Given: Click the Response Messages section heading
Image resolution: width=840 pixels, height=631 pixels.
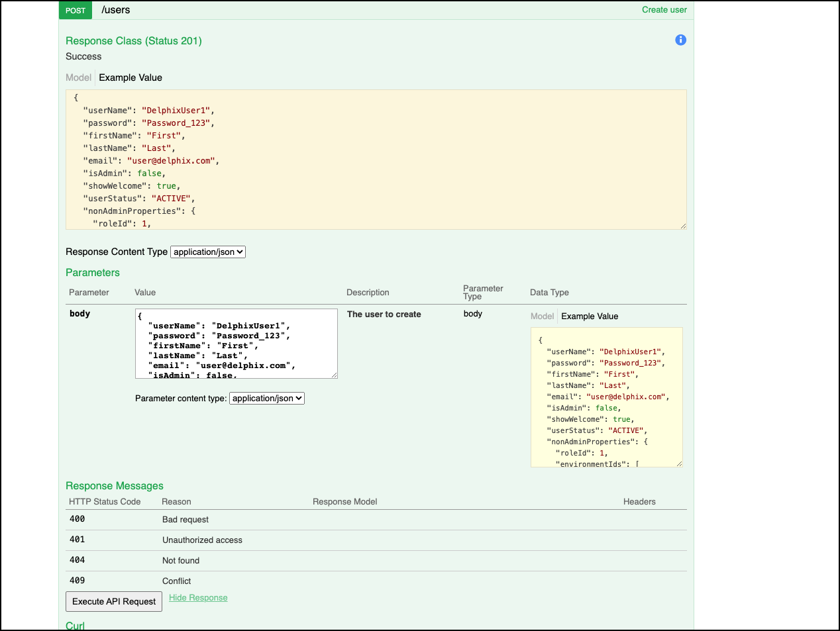Looking at the screenshot, I should pyautogui.click(x=114, y=485).
